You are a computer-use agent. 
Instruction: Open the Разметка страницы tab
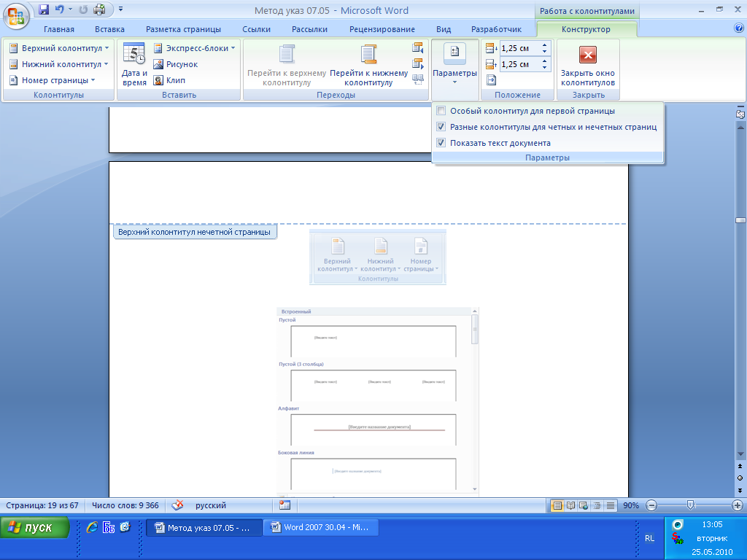tap(183, 29)
